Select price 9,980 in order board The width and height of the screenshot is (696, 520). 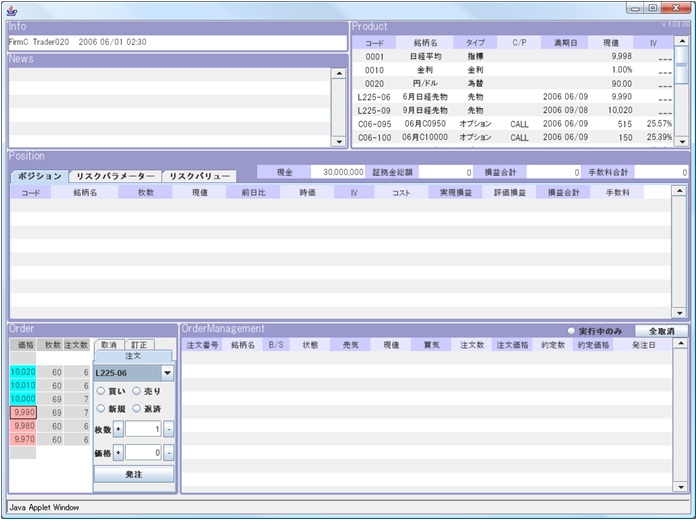pos(23,426)
